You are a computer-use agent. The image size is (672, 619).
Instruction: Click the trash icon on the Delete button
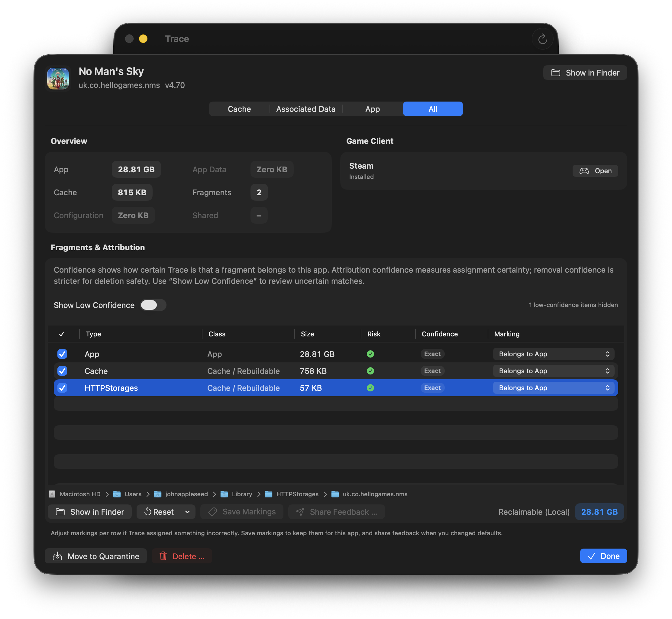164,556
